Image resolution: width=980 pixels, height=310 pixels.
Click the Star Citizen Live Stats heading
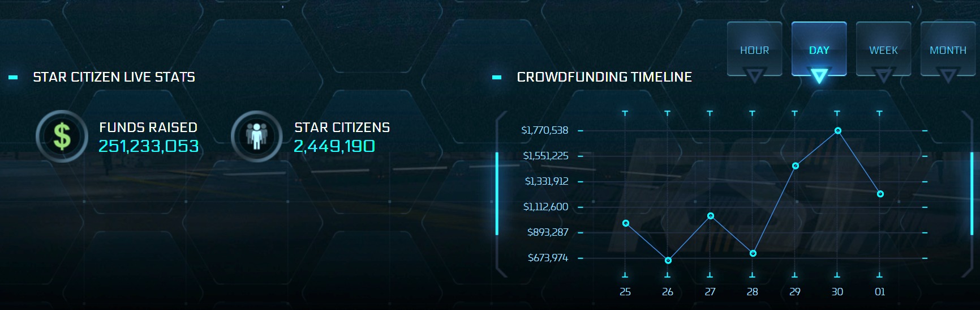pos(114,77)
